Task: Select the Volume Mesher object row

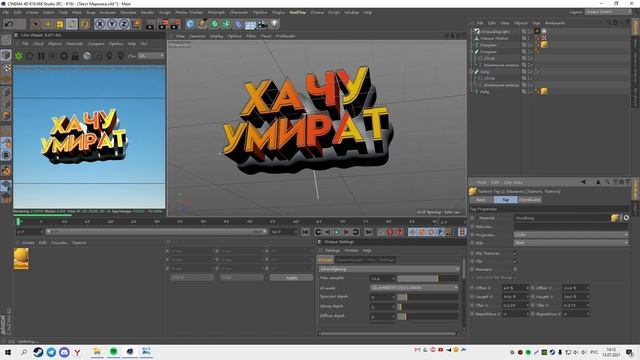Action: pyautogui.click(x=494, y=38)
